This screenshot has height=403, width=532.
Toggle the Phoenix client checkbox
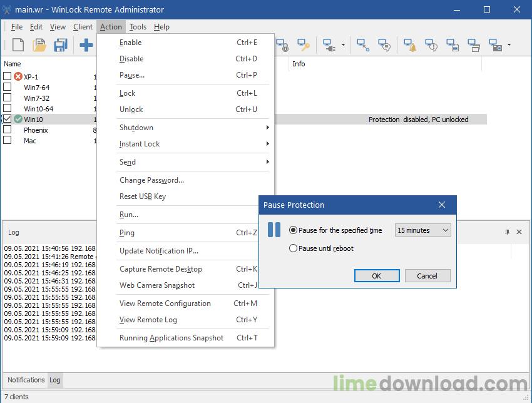[7, 130]
